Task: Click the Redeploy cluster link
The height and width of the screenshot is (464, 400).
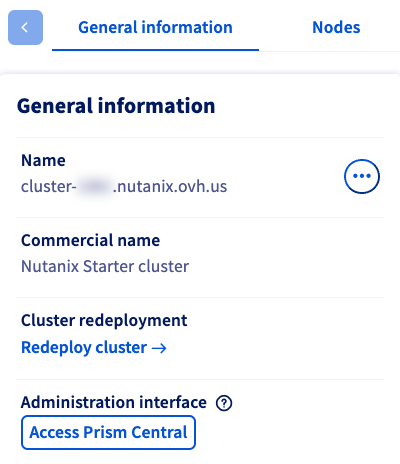Action: [94, 348]
